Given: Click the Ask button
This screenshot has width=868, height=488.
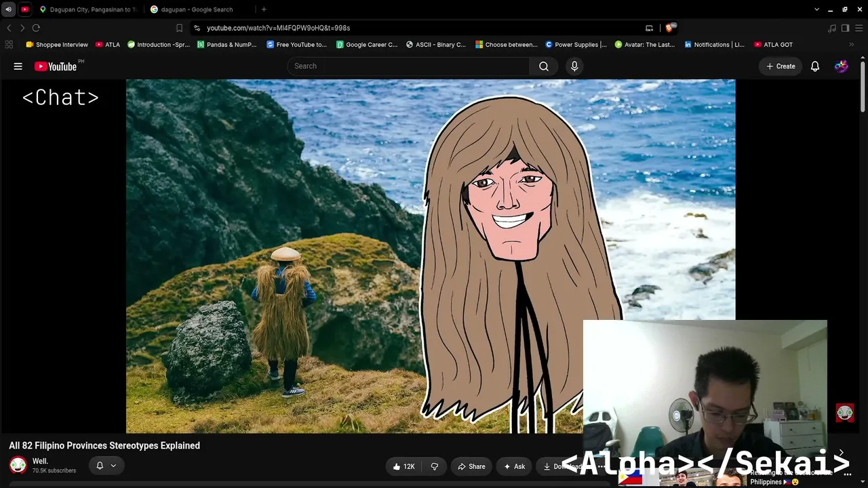Looking at the screenshot, I should click(x=514, y=466).
